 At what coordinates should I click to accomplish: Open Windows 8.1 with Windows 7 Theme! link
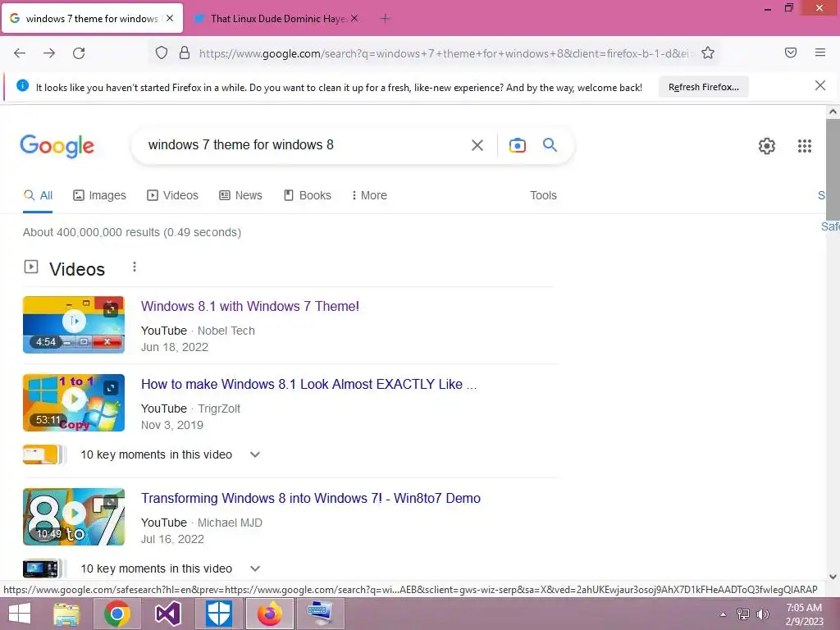(250, 307)
